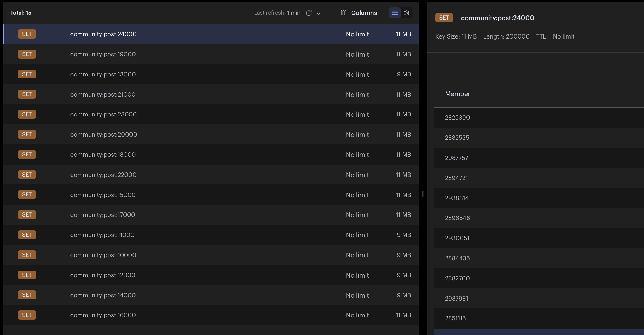Open the auto-refresh dropdown chevron
Viewport: 644px width, 335px height.
318,13
